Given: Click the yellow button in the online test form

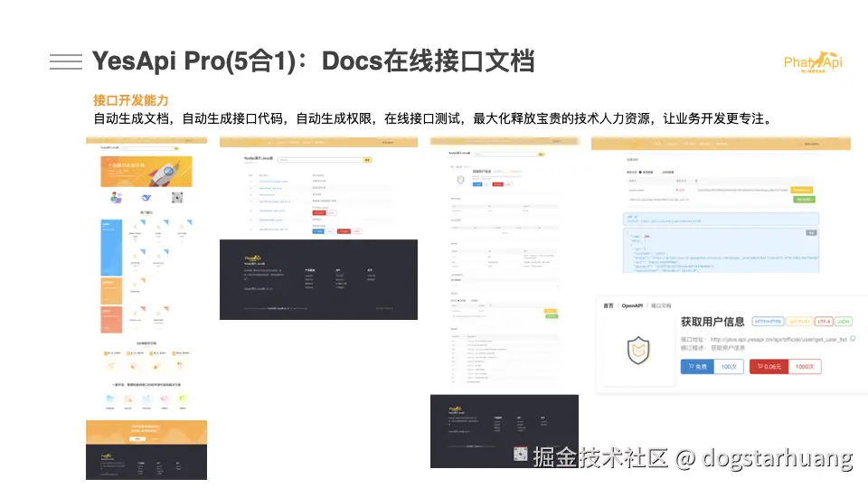Looking at the screenshot, I should coord(802,190).
